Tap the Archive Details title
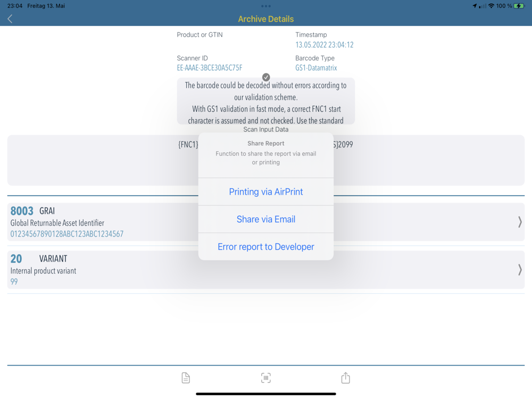Screen dimensions: 532x399 pos(265,19)
